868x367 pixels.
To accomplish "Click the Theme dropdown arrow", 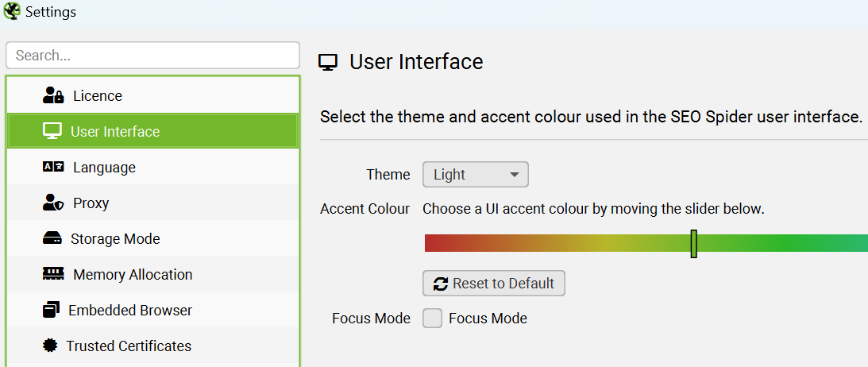I will (515, 175).
